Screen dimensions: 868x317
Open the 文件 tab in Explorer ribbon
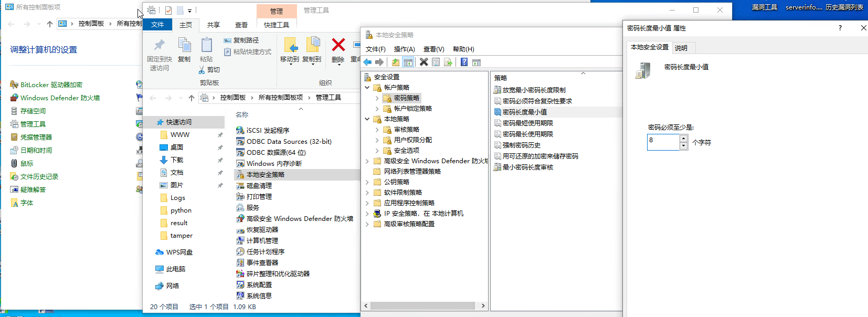157,25
